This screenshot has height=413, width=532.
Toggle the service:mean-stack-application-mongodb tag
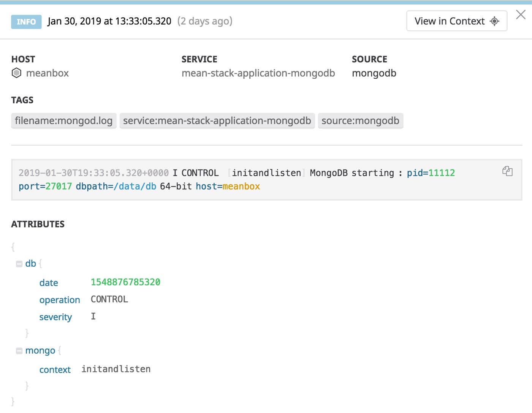point(216,120)
